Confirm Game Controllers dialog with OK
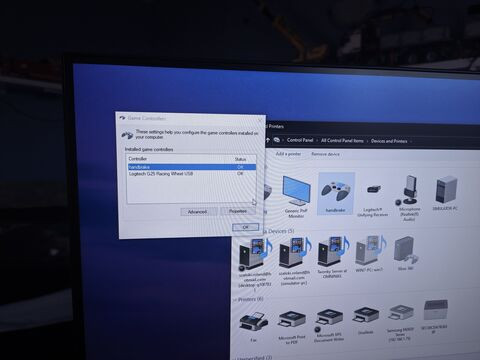The image size is (480, 360). 245,227
